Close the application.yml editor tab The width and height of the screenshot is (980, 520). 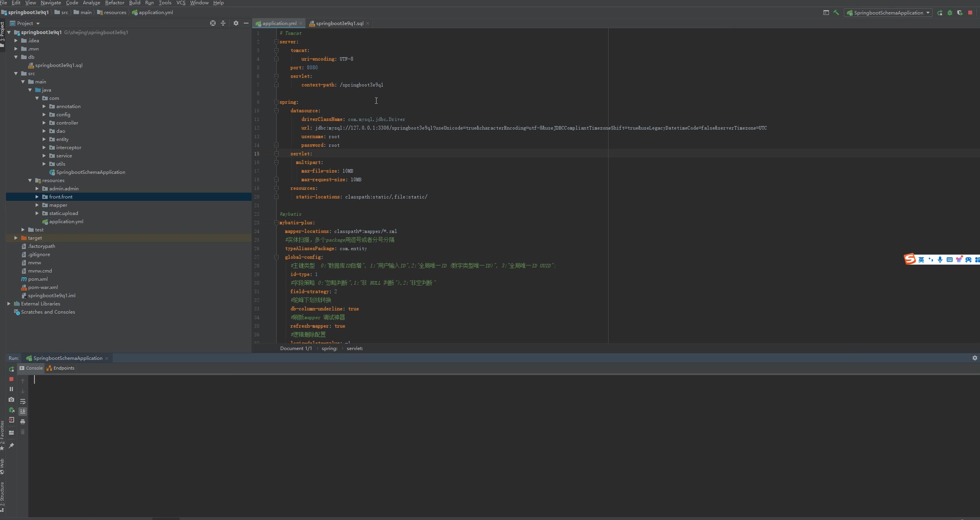click(x=301, y=23)
